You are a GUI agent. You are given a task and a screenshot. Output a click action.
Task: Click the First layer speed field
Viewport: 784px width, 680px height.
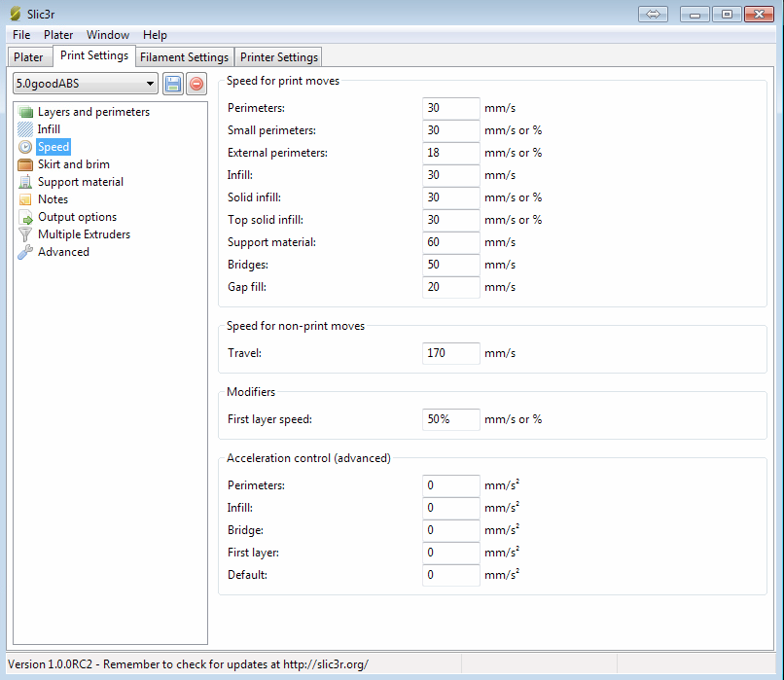(451, 419)
